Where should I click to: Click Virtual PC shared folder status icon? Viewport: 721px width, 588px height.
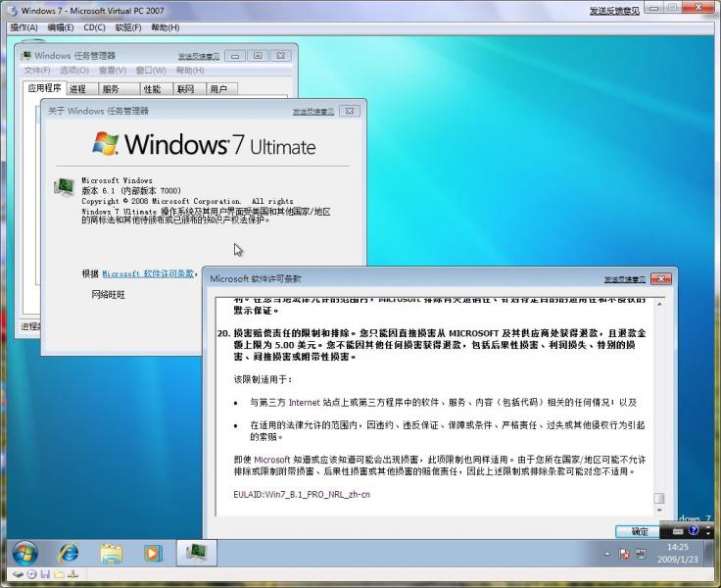59,574
